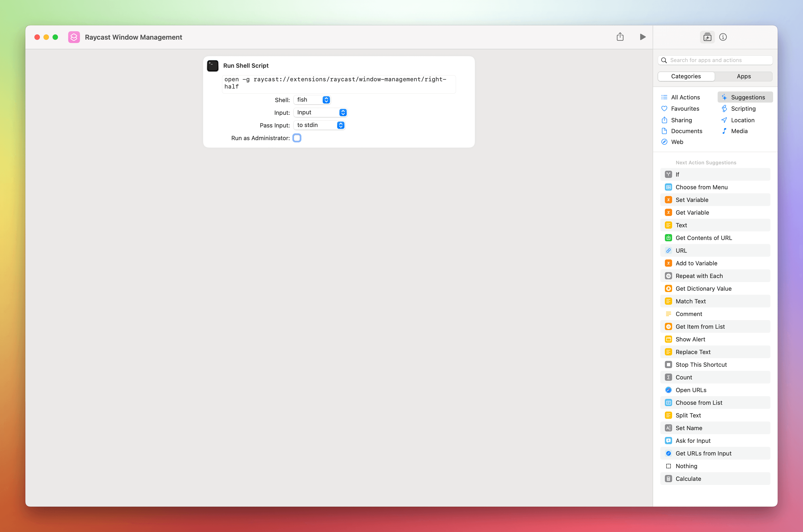Image resolution: width=803 pixels, height=532 pixels.
Task: Select the Media category
Action: [x=739, y=131]
